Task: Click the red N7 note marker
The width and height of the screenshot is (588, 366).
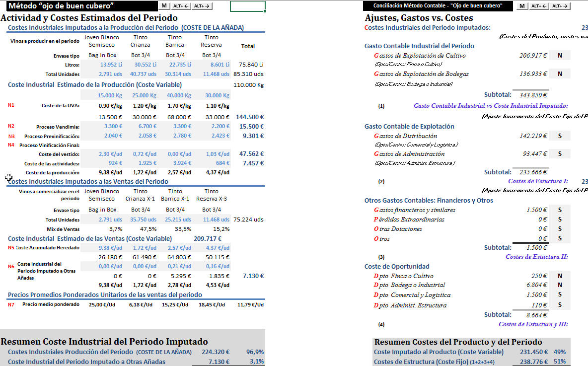Action: point(11,304)
